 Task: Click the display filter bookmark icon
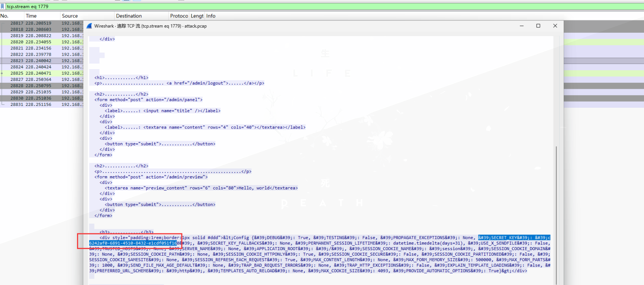[x=3, y=7]
